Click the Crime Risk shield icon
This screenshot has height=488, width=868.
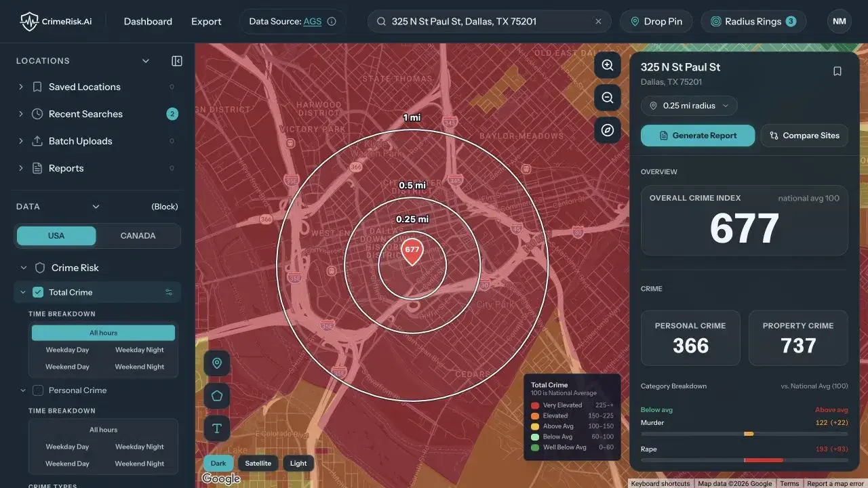[x=40, y=268]
